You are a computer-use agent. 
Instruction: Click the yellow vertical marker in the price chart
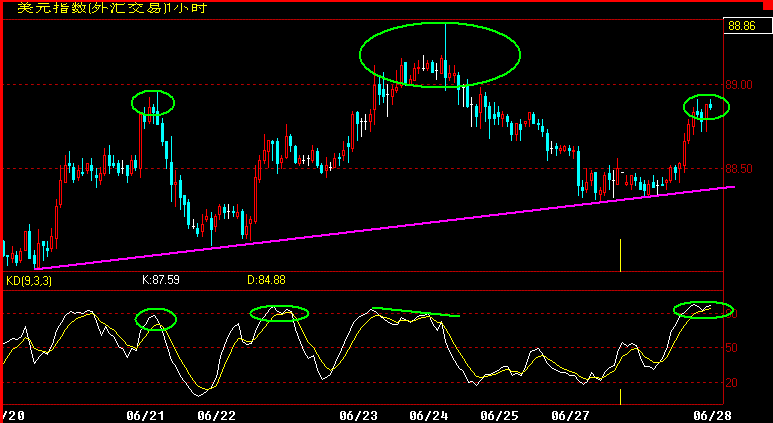click(x=620, y=255)
